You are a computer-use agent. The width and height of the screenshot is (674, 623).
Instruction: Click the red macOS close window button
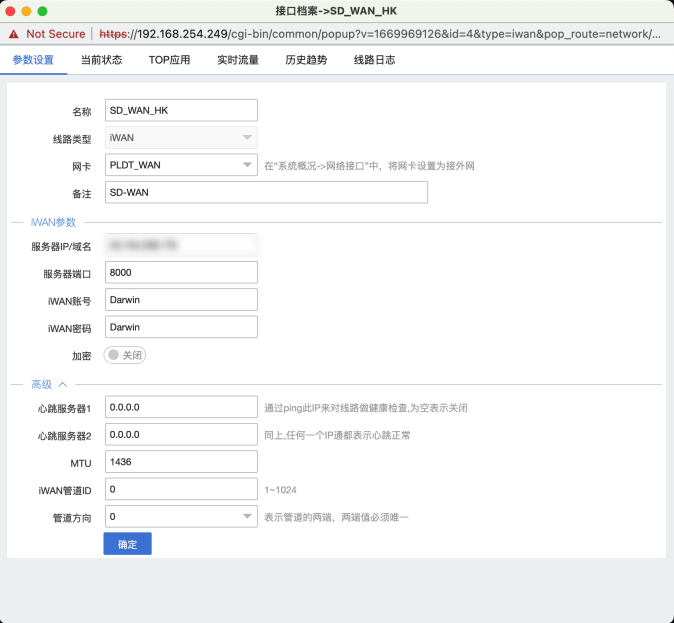pyautogui.click(x=10, y=11)
